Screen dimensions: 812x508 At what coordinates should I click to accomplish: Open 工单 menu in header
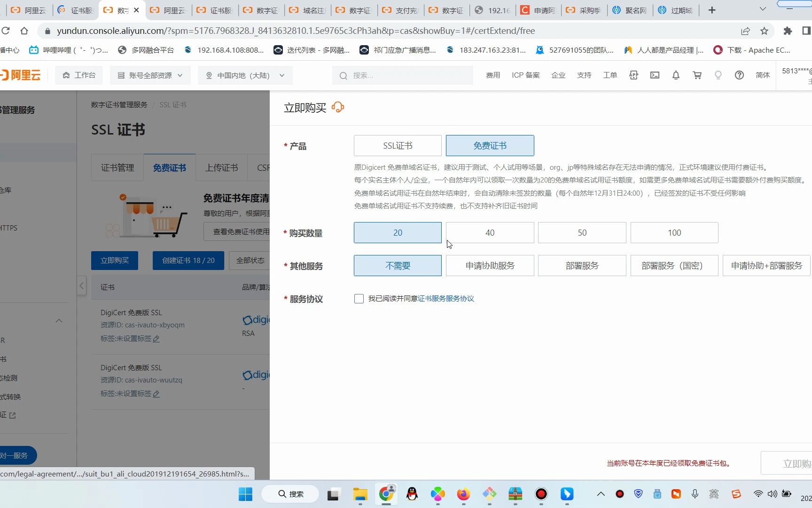(x=610, y=75)
